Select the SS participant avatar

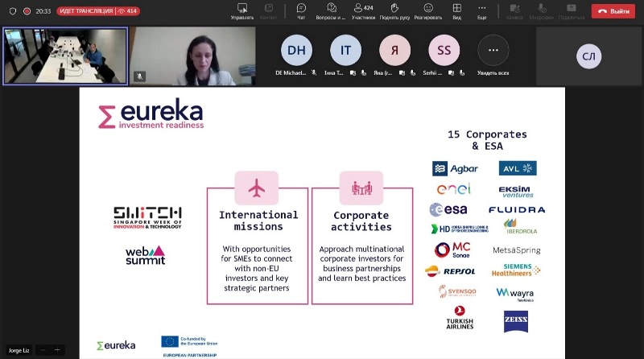[x=444, y=50]
